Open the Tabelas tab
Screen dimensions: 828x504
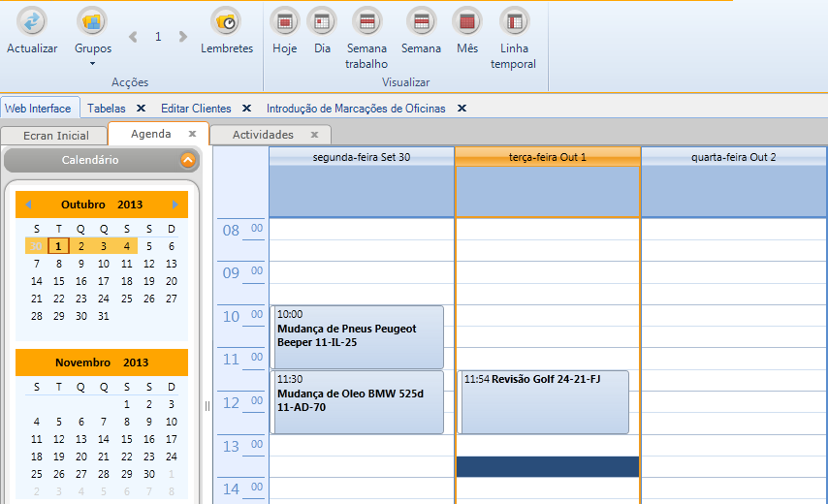106,109
